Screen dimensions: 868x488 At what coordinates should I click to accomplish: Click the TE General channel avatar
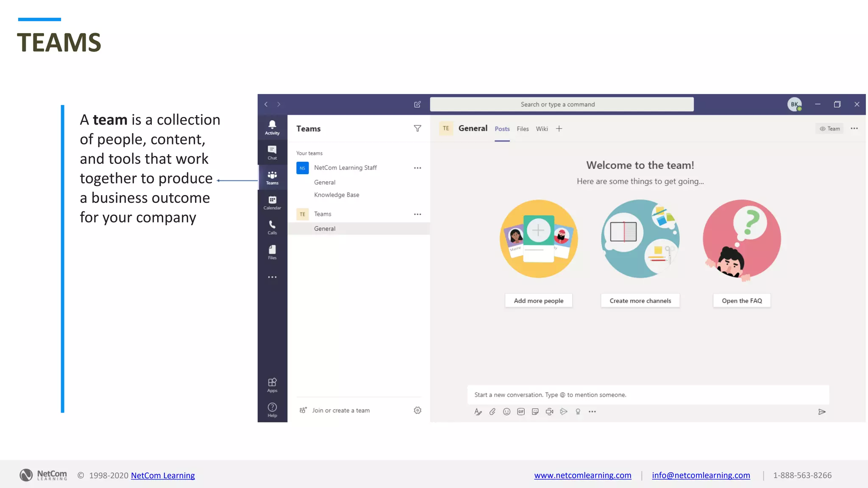click(446, 128)
